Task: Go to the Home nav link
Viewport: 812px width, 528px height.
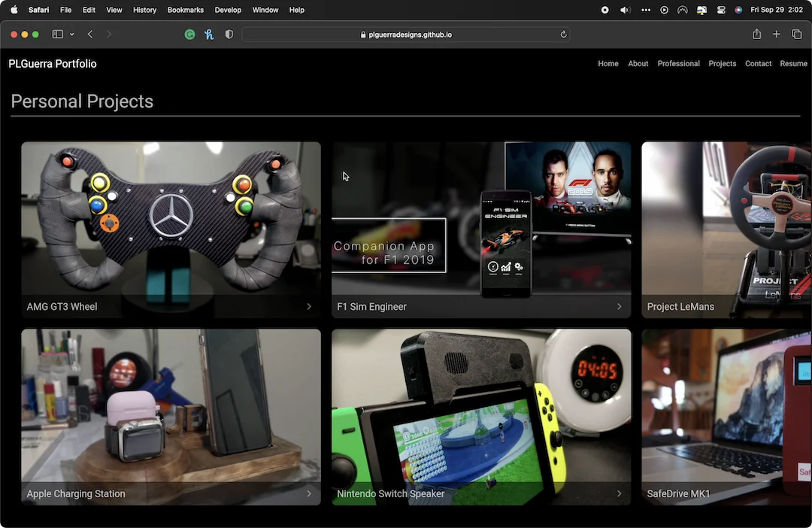Action: 608,64
